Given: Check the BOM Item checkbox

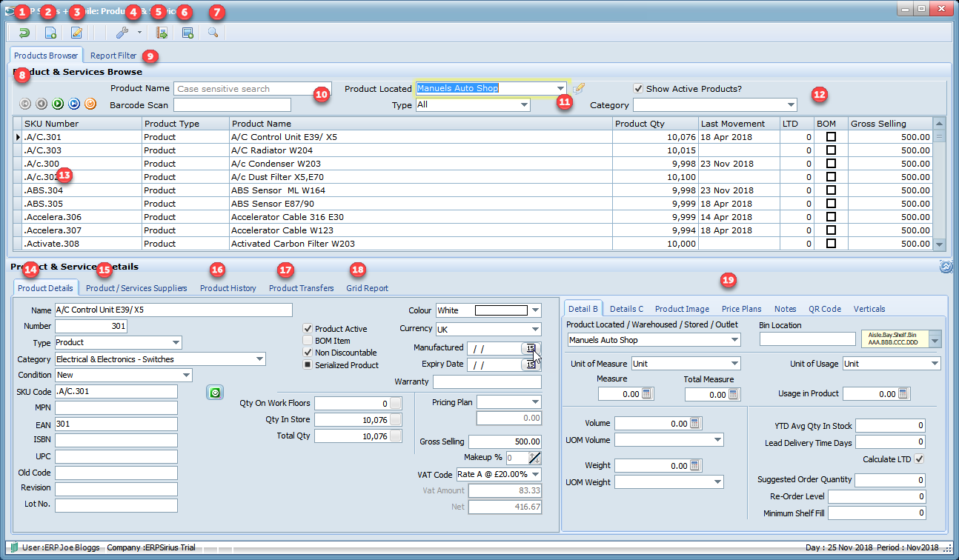Looking at the screenshot, I should point(308,341).
